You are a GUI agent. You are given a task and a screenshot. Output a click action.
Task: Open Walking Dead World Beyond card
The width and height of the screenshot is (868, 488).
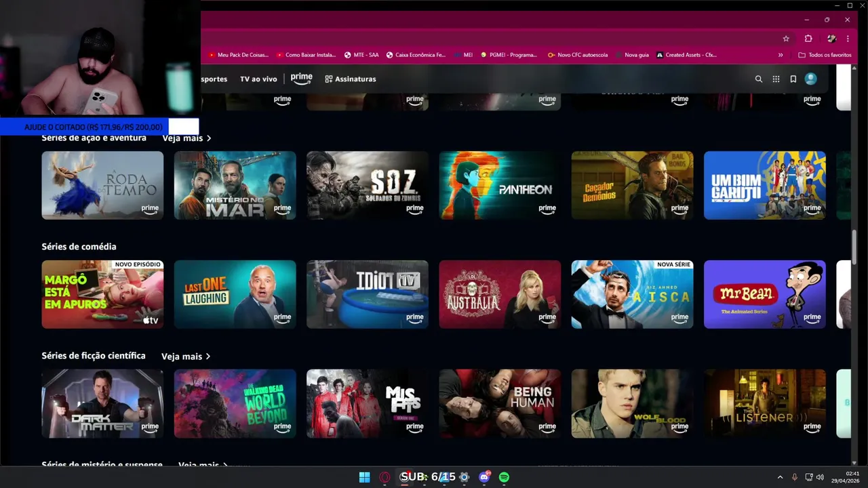tap(235, 403)
